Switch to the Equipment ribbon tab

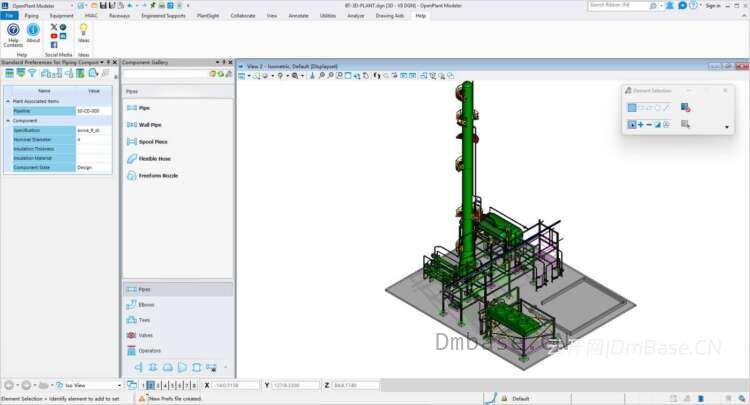62,16
